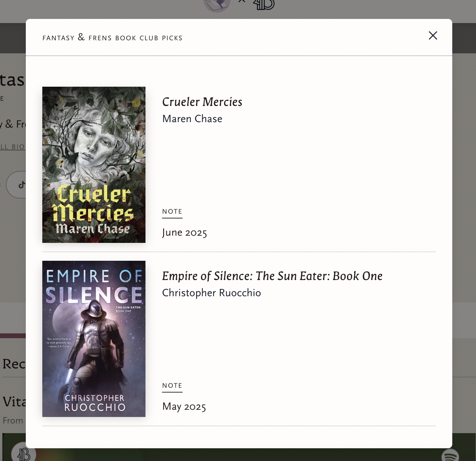Open the Crueler Mercies book cover

pyautogui.click(x=94, y=165)
